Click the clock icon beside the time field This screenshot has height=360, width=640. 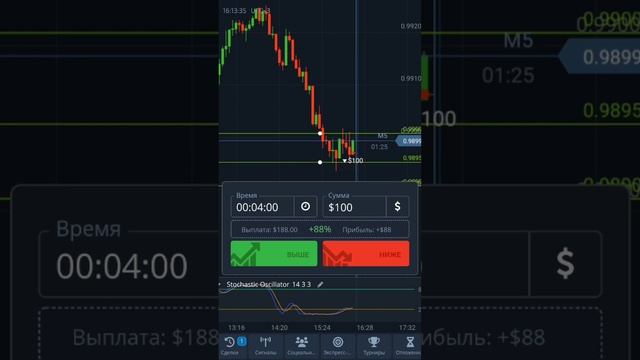coord(305,207)
